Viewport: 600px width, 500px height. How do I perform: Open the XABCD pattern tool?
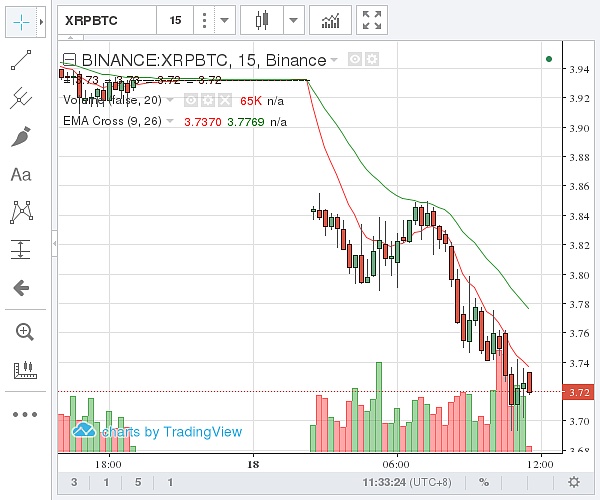tap(20, 212)
